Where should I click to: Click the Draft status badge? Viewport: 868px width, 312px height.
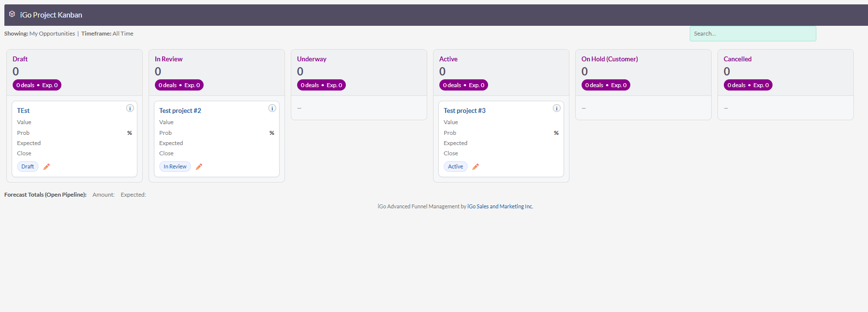click(x=28, y=166)
